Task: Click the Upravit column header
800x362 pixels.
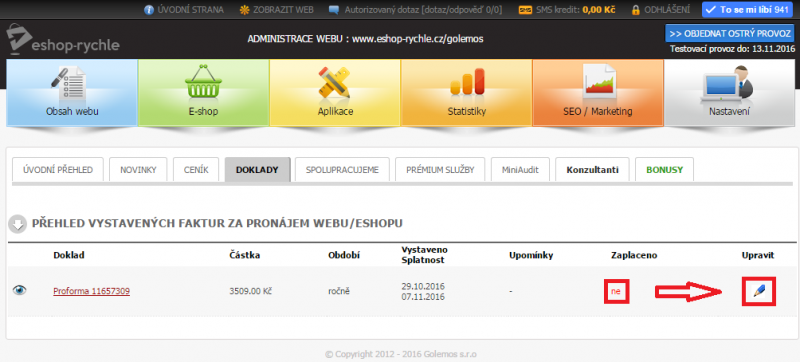Action: pyautogui.click(x=758, y=255)
